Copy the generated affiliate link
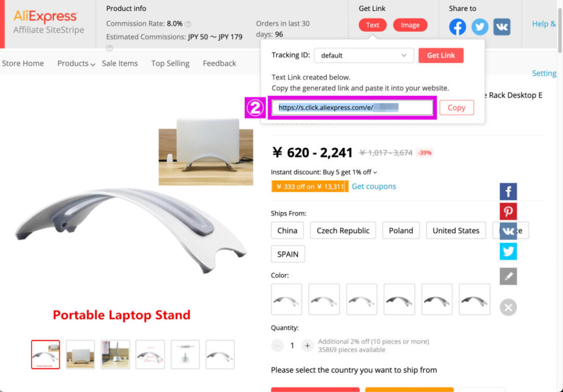The height and width of the screenshot is (392, 563). click(457, 107)
